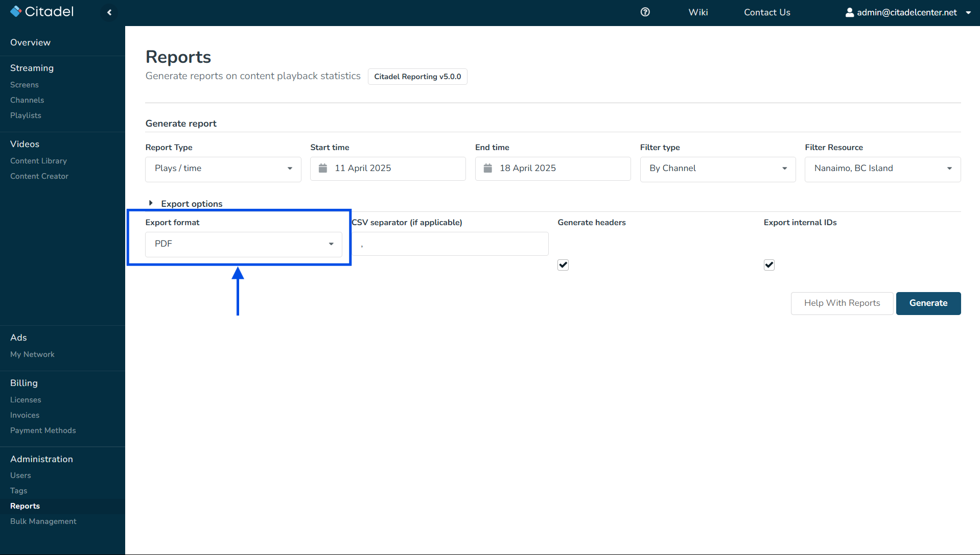980x555 pixels.
Task: Open Licenses in the sidebar
Action: [26, 400]
